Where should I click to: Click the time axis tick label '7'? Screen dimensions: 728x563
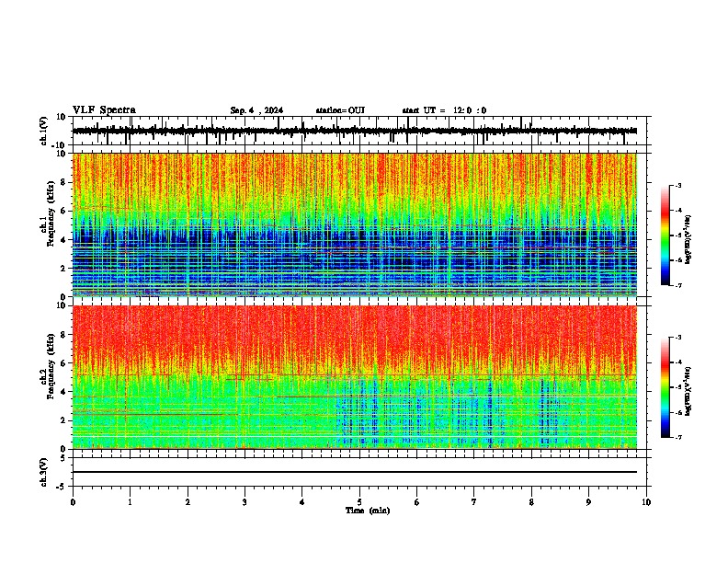pyautogui.click(x=474, y=502)
